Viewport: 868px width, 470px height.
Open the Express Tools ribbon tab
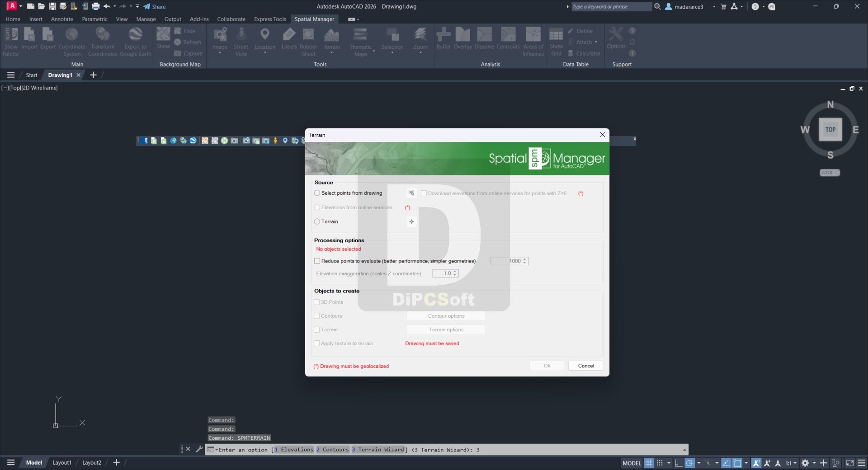(270, 19)
